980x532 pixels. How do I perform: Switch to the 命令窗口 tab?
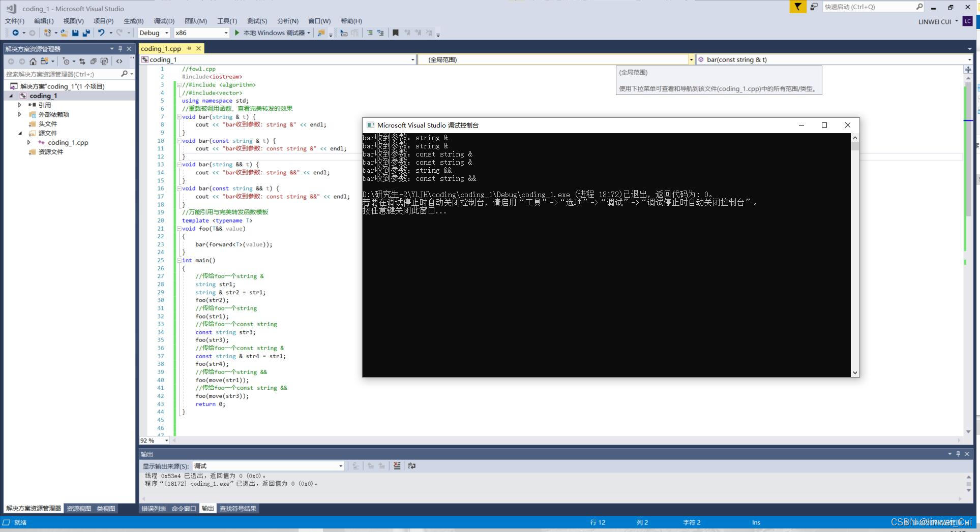184,509
